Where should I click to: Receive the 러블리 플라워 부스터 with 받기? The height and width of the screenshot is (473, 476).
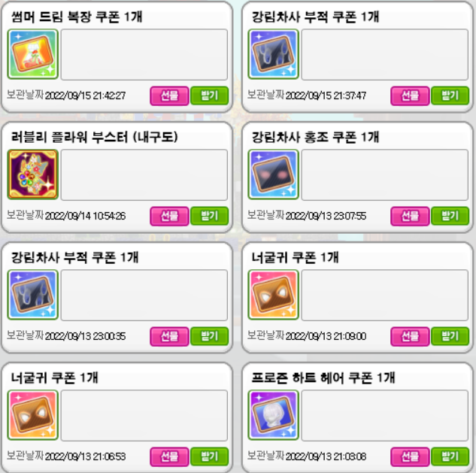click(x=210, y=216)
